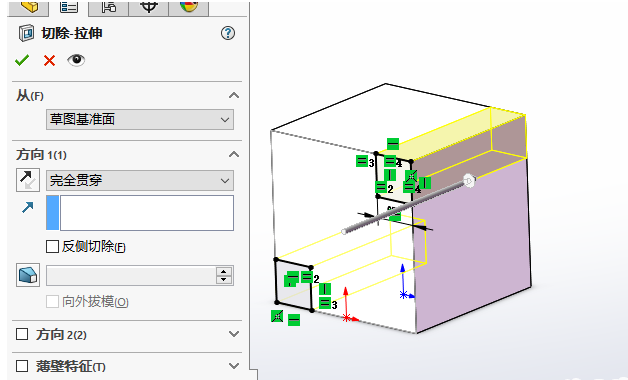Tick the 向外拔模 checkbox
This screenshot has height=380, width=628.
(x=52, y=302)
